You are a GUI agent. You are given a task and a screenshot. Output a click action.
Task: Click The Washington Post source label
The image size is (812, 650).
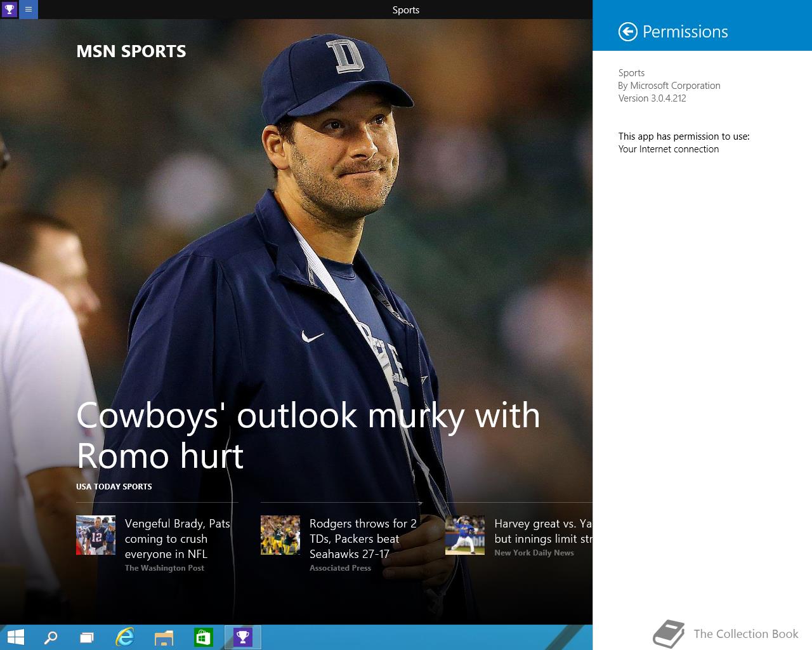pyautogui.click(x=164, y=568)
